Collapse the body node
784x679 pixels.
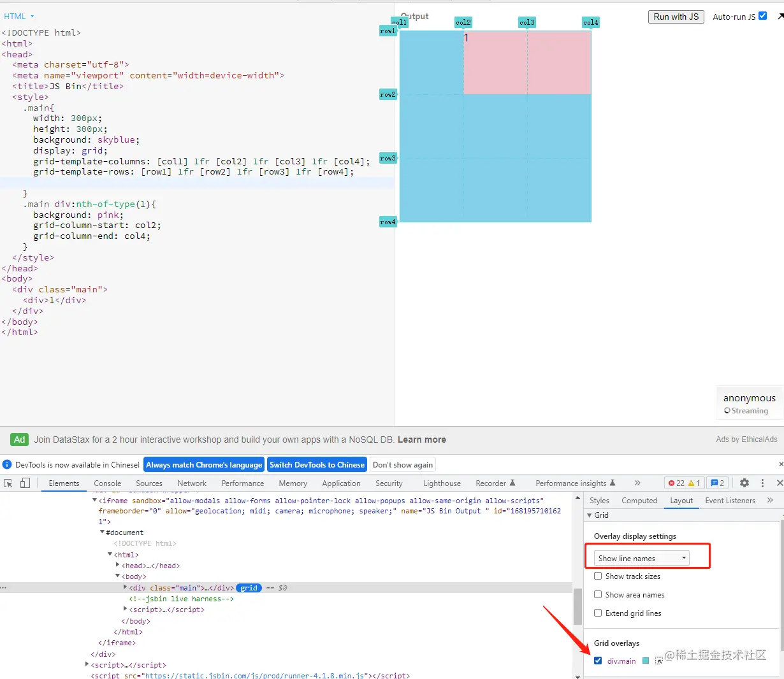tap(117, 576)
